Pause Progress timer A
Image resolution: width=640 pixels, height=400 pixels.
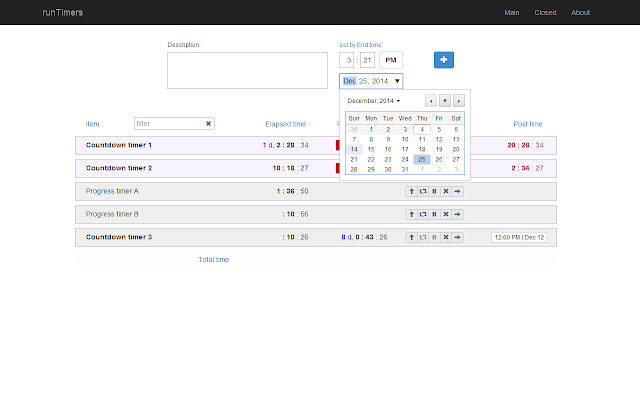pyautogui.click(x=434, y=190)
